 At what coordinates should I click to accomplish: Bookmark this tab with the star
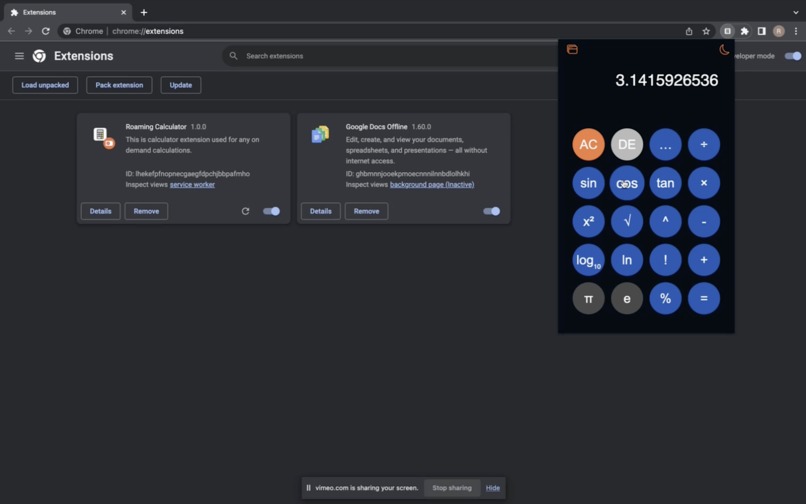tap(706, 31)
